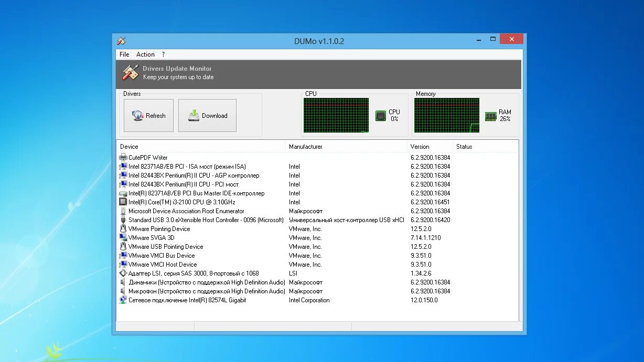Click the VMware Pointing Device mouse icon

coord(123,229)
